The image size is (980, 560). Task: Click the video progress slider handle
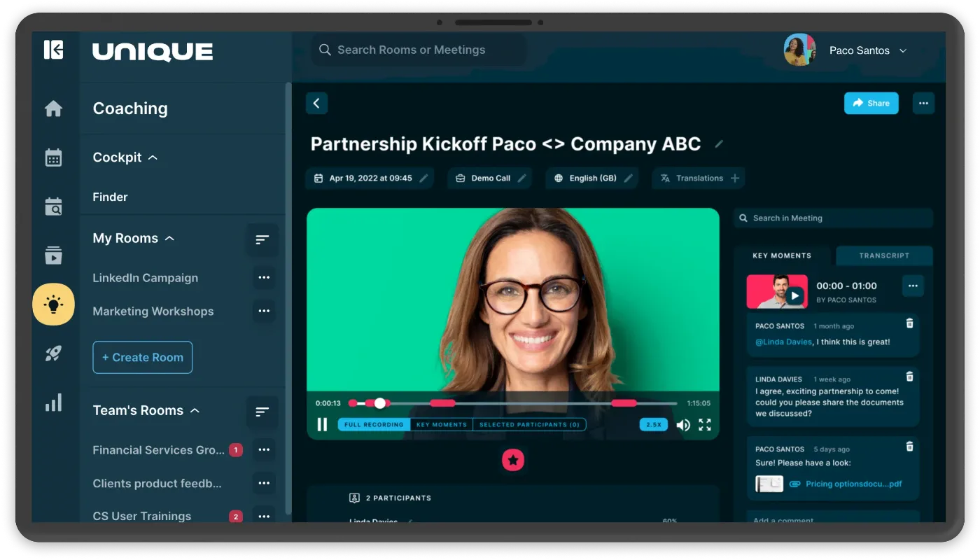[x=380, y=403]
